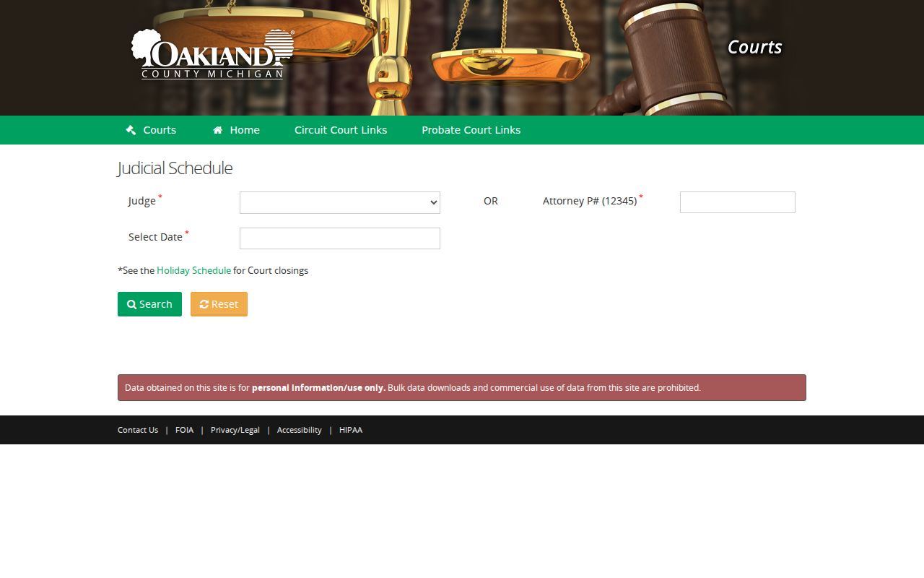Click the Judge field label
This screenshot has height=578, width=924.
(142, 201)
